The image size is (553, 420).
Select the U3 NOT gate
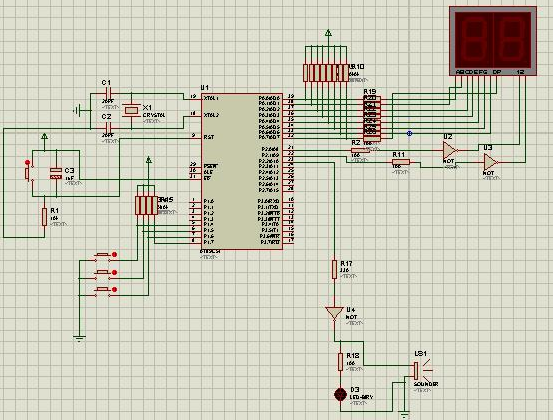click(491, 162)
